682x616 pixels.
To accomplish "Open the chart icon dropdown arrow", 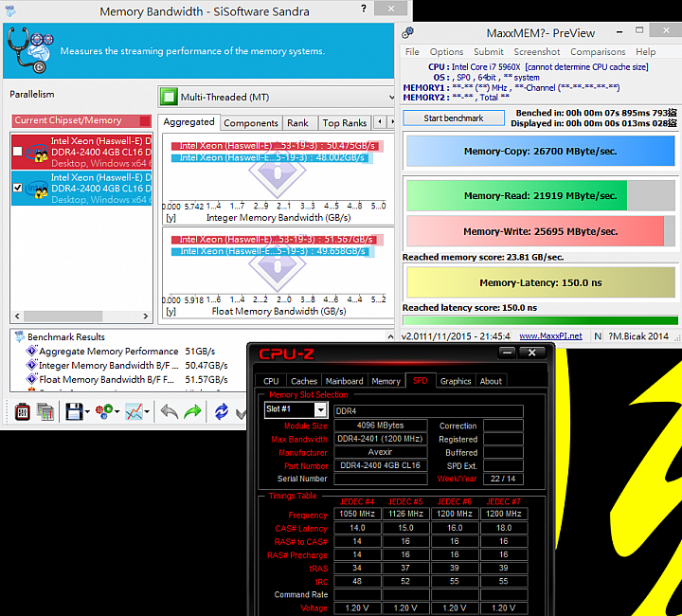I will click(x=147, y=411).
